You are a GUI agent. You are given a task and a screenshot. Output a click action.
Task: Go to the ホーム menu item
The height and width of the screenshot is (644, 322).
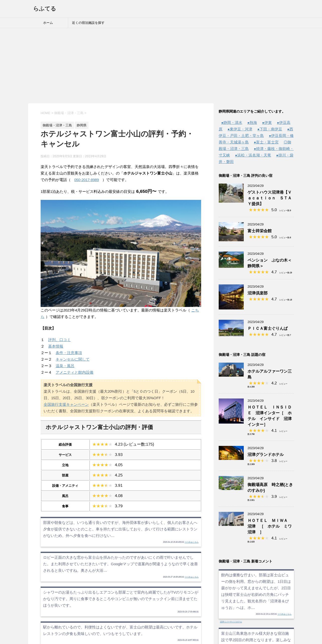(48, 23)
